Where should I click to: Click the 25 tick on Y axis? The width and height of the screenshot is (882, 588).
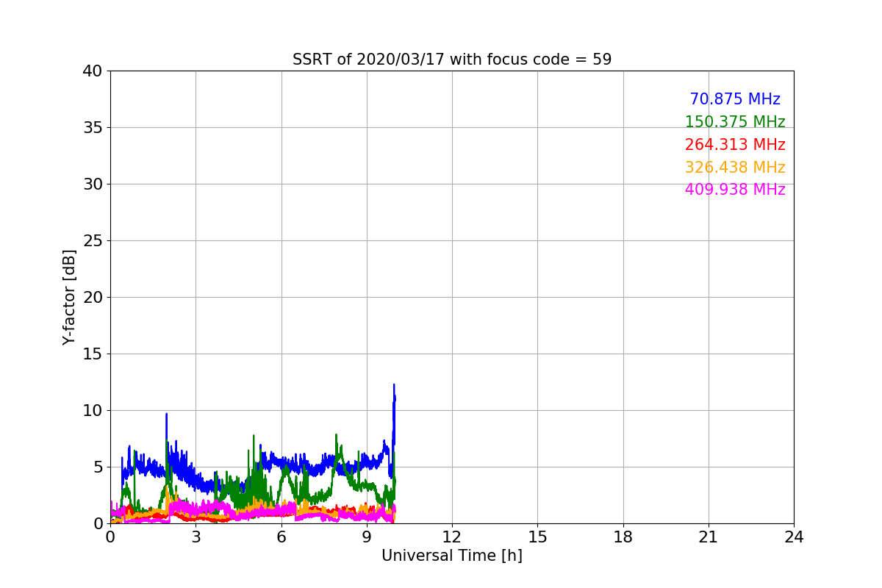(93, 241)
